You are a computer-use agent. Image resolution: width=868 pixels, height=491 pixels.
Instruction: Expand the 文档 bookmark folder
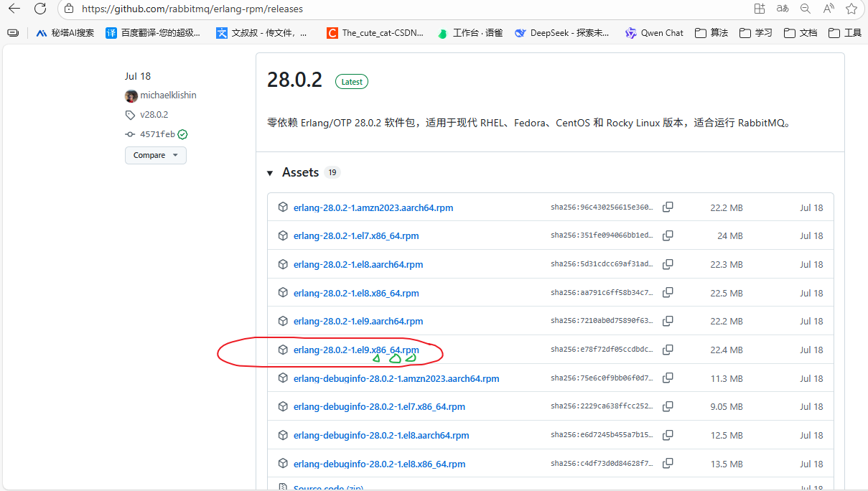[x=801, y=33]
